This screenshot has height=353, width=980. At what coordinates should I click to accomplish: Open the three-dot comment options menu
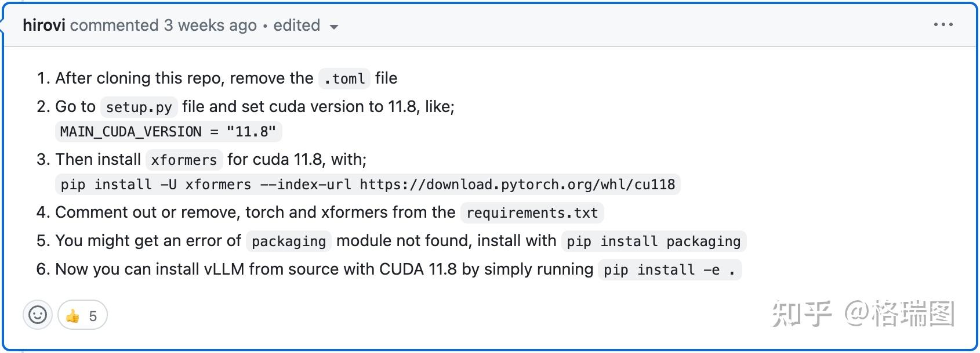click(x=943, y=25)
